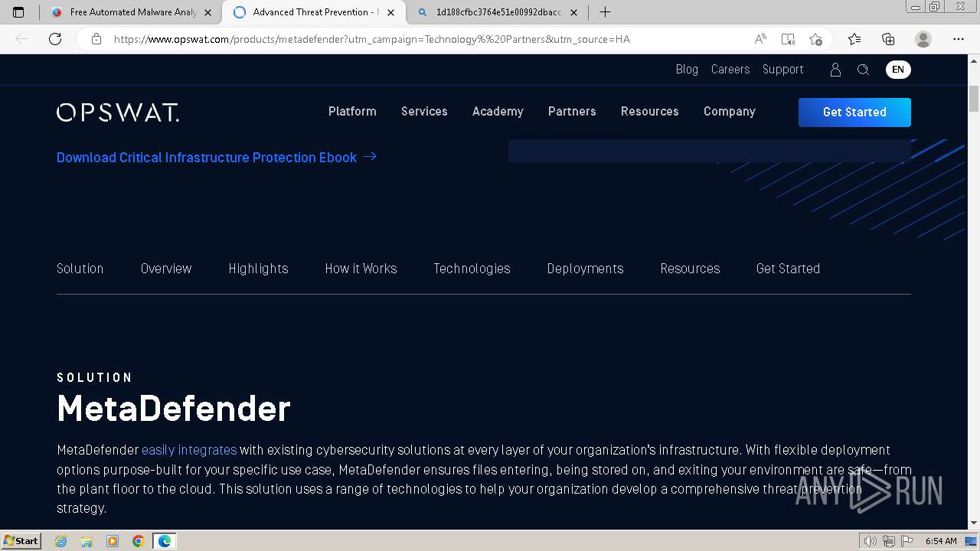Screen dimensions: 980x551
Task: Click the back navigation arrow
Action: tap(21, 39)
